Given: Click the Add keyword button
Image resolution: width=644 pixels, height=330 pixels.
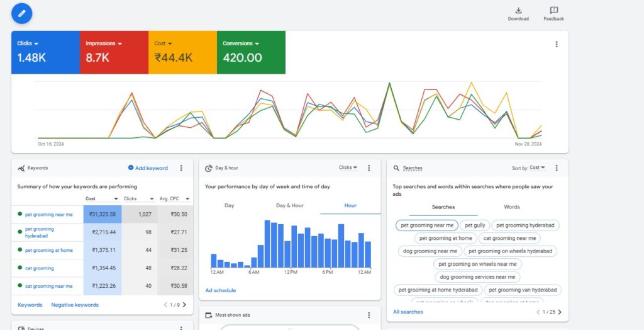Looking at the screenshot, I should (x=148, y=168).
